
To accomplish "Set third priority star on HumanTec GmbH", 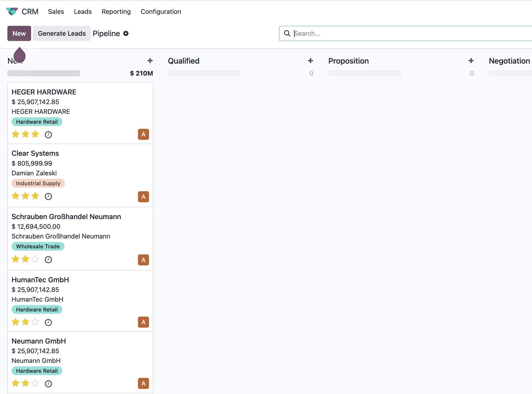I will [35, 322].
